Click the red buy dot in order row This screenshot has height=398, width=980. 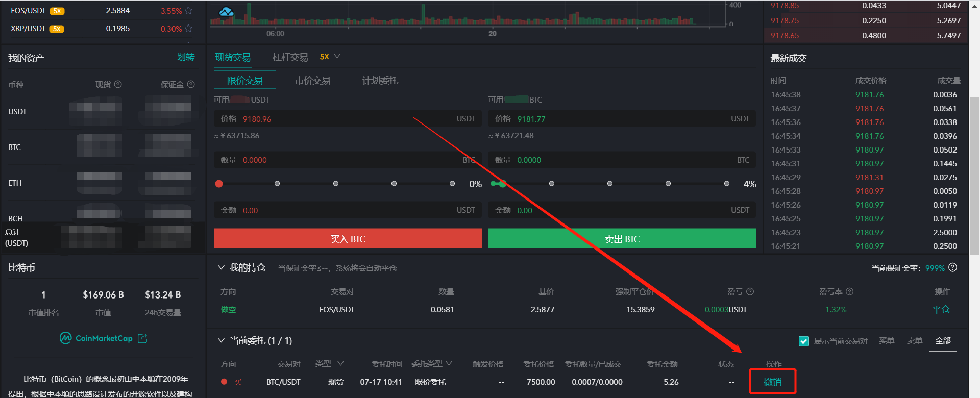tap(224, 382)
